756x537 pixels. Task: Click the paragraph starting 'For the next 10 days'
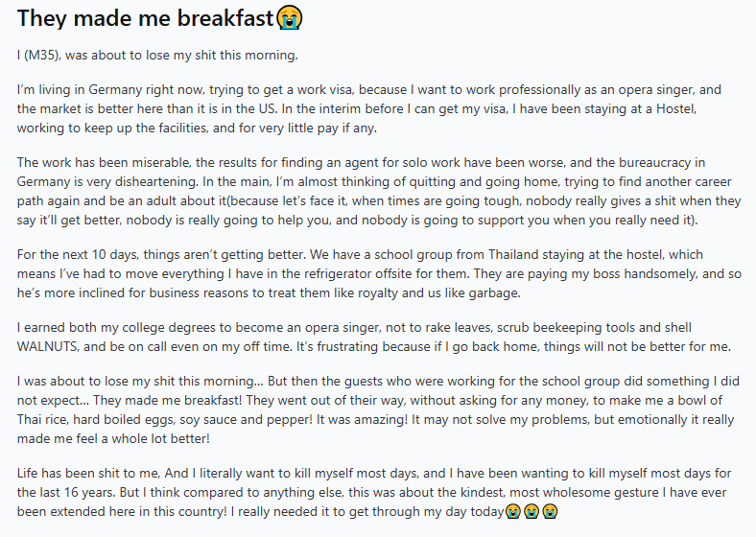379,274
